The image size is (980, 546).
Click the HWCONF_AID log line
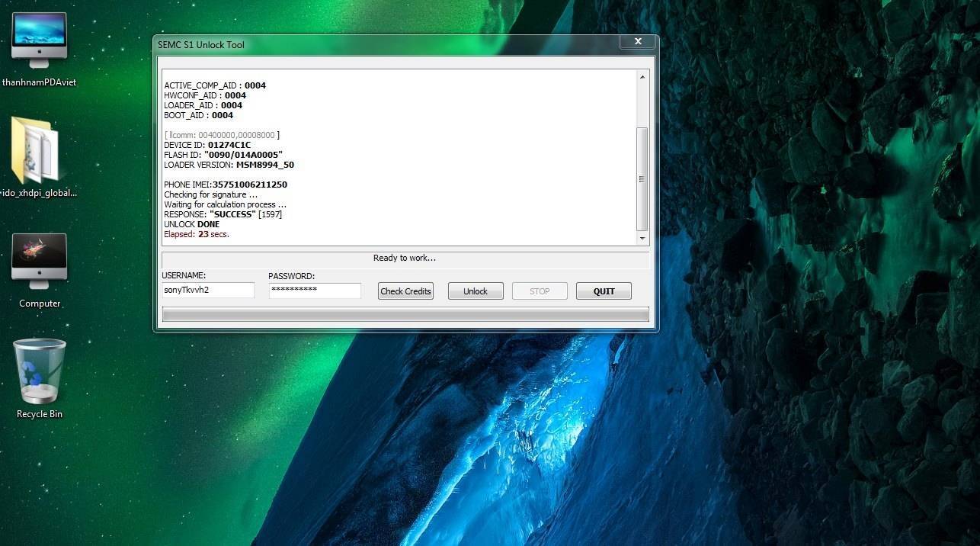coord(205,95)
